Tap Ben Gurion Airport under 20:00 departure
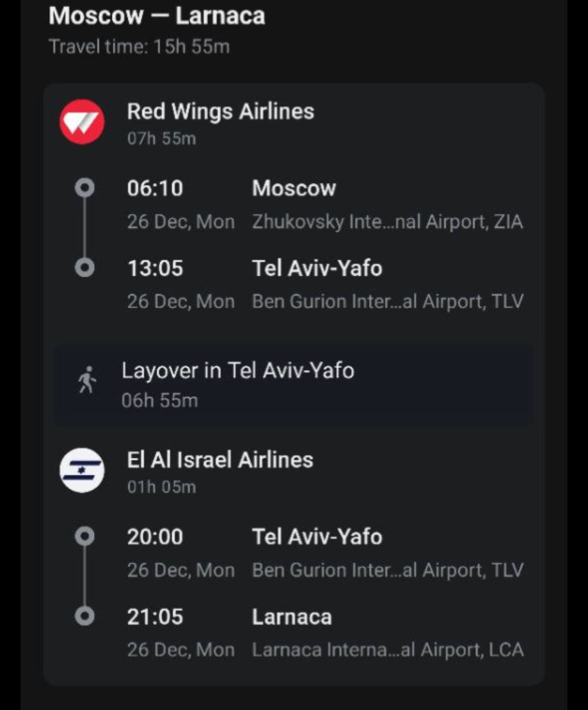This screenshot has height=710, width=588. 387,570
